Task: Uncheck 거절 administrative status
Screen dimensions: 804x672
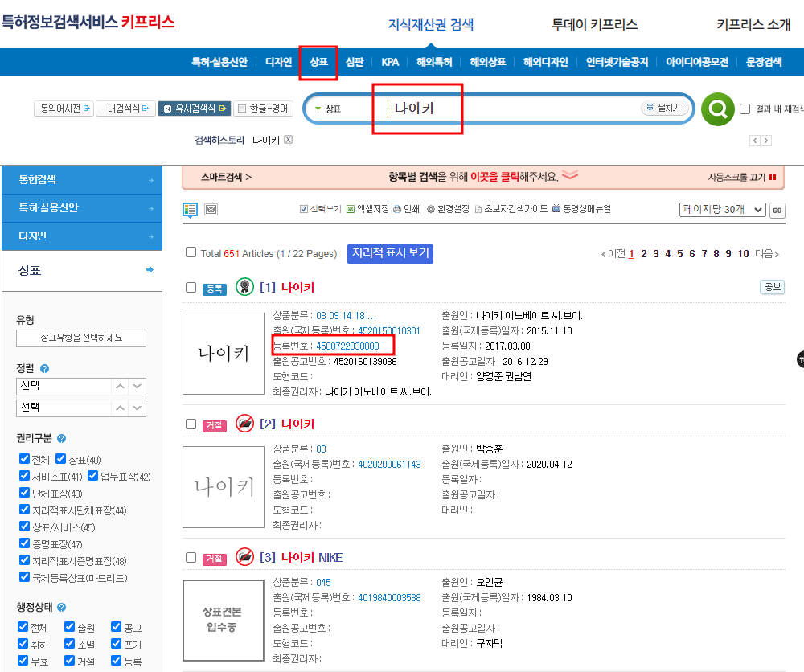Action: pyautogui.click(x=69, y=660)
